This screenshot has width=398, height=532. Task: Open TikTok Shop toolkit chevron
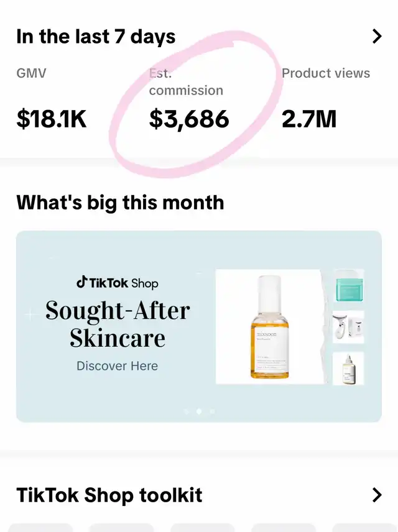coord(377,495)
